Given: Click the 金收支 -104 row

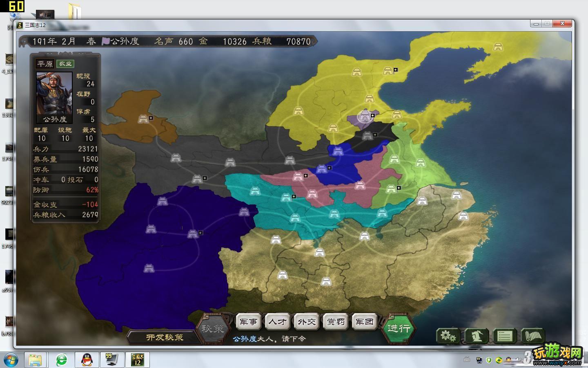Looking at the screenshot, I should point(65,204).
